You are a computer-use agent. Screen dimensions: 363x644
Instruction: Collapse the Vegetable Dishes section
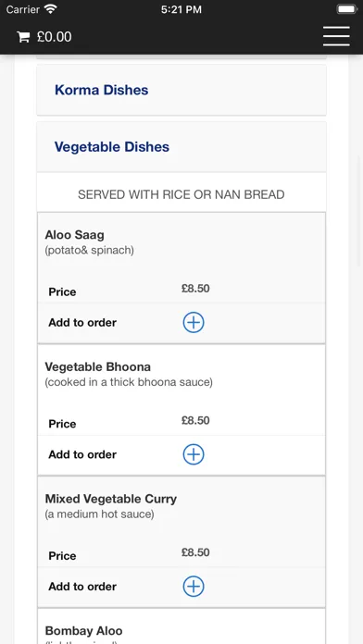(181, 146)
